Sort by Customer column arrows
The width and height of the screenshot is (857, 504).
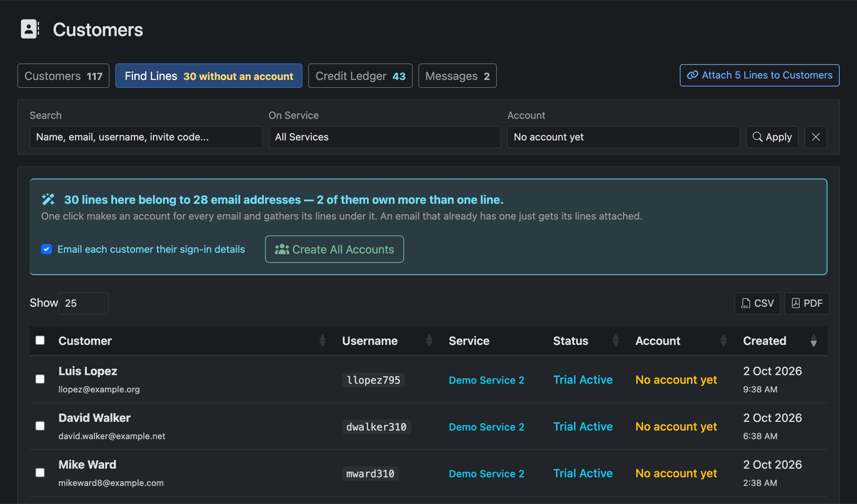[322, 340]
